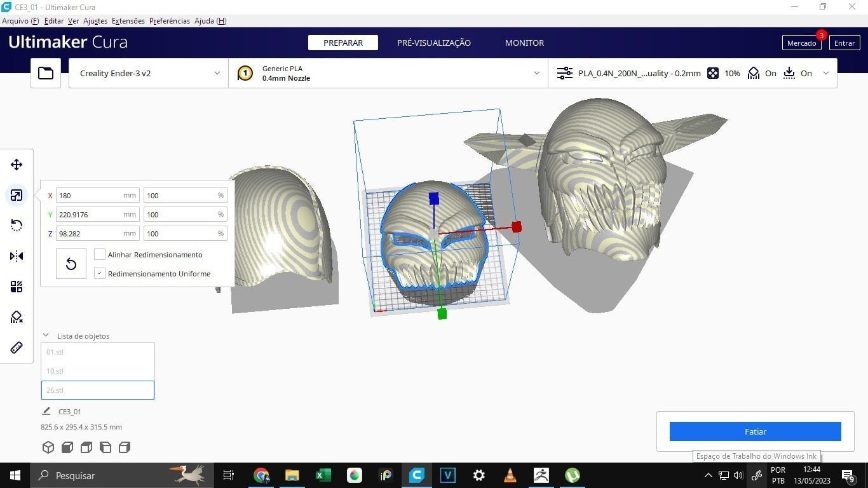Collapse Lista de objetos panel
The height and width of the screenshot is (488, 868).
tap(46, 335)
